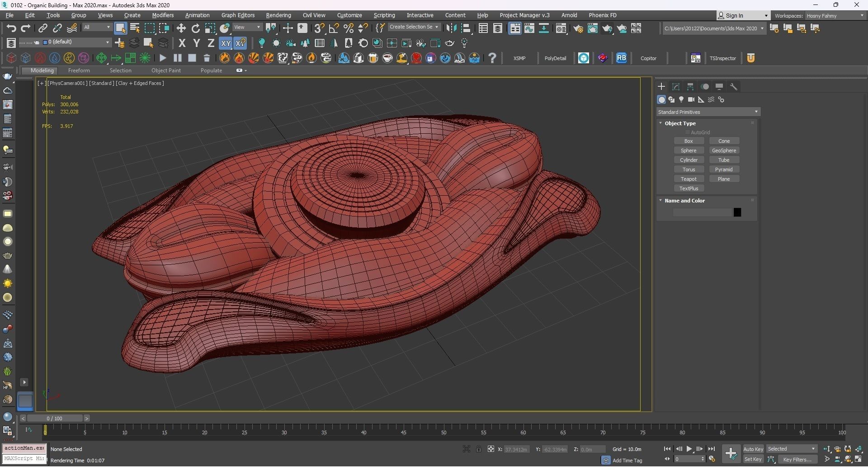Open the Modify command panel tab

tap(676, 86)
